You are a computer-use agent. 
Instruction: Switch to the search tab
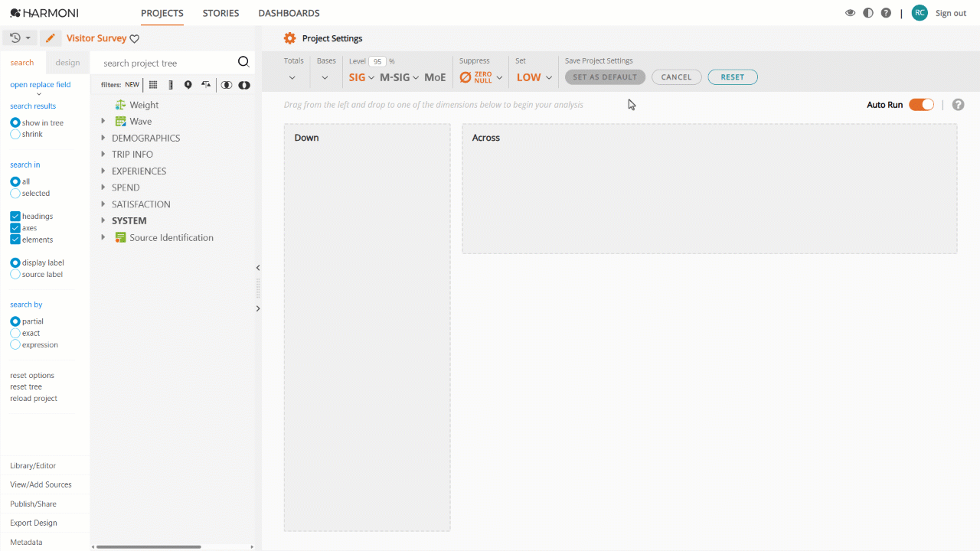(22, 63)
